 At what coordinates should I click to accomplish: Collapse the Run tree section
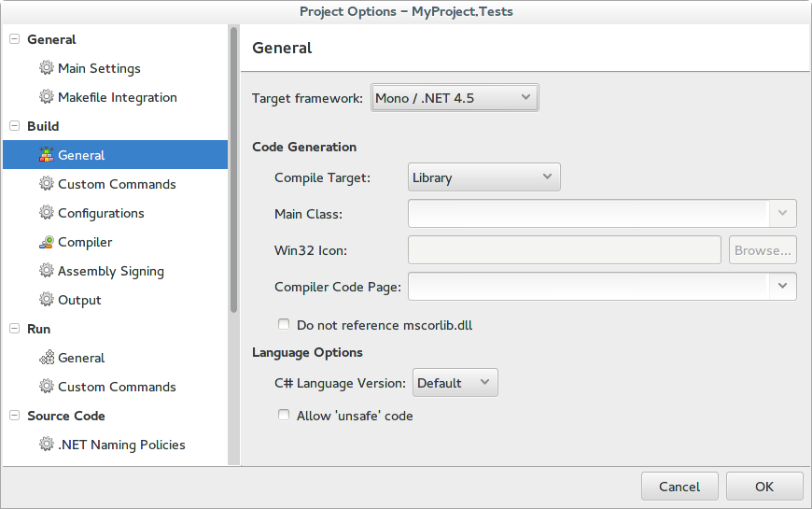click(15, 329)
